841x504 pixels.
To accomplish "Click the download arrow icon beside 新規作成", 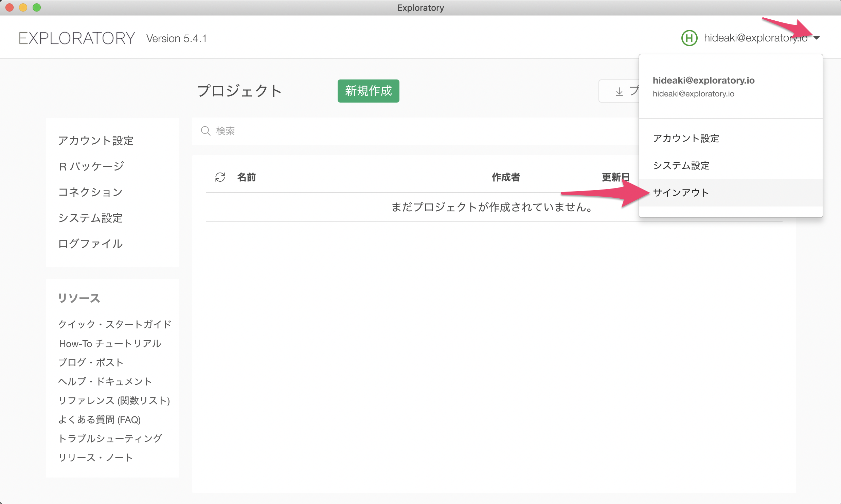I will pyautogui.click(x=619, y=91).
